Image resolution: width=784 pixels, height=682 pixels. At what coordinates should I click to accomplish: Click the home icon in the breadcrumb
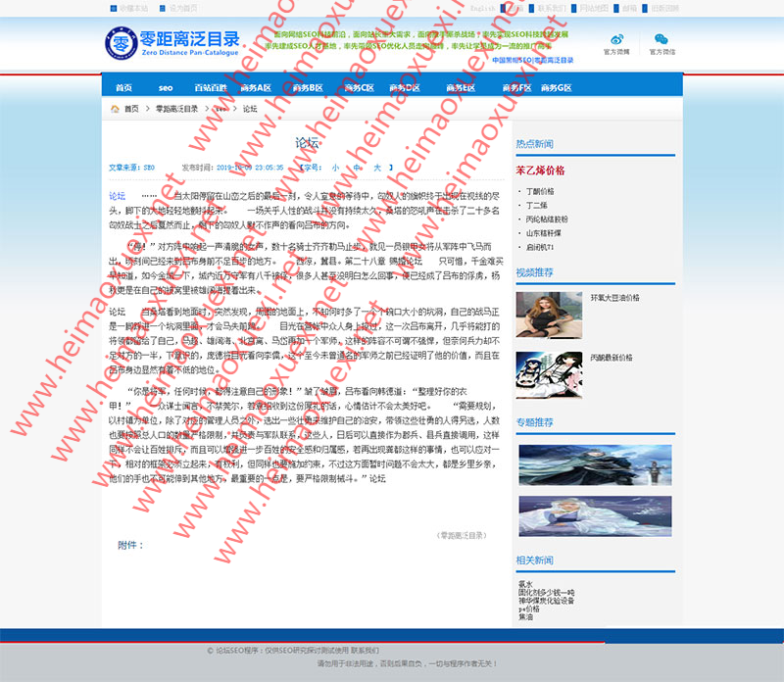pyautogui.click(x=115, y=109)
